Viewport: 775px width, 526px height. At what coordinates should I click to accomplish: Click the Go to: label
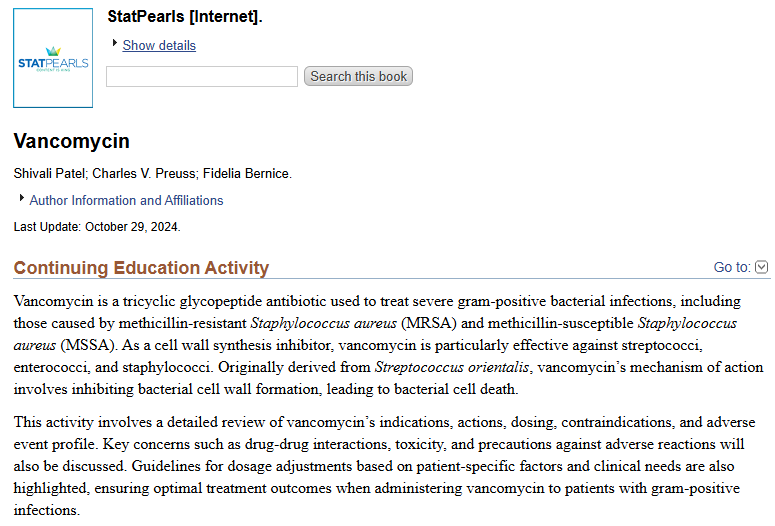[x=731, y=267]
